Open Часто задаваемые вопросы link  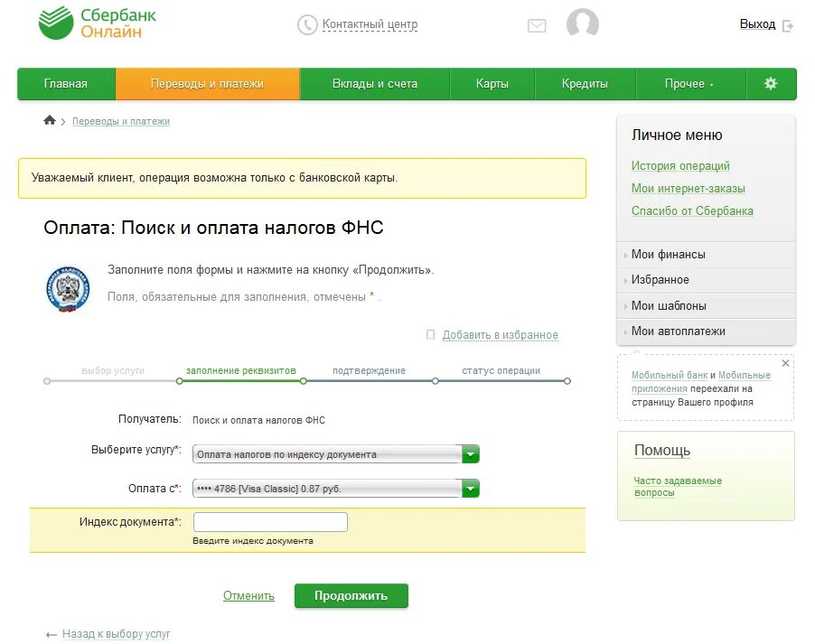click(678, 487)
